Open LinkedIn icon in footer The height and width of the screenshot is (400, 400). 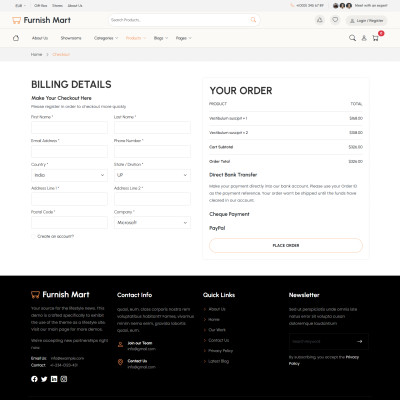(54, 379)
